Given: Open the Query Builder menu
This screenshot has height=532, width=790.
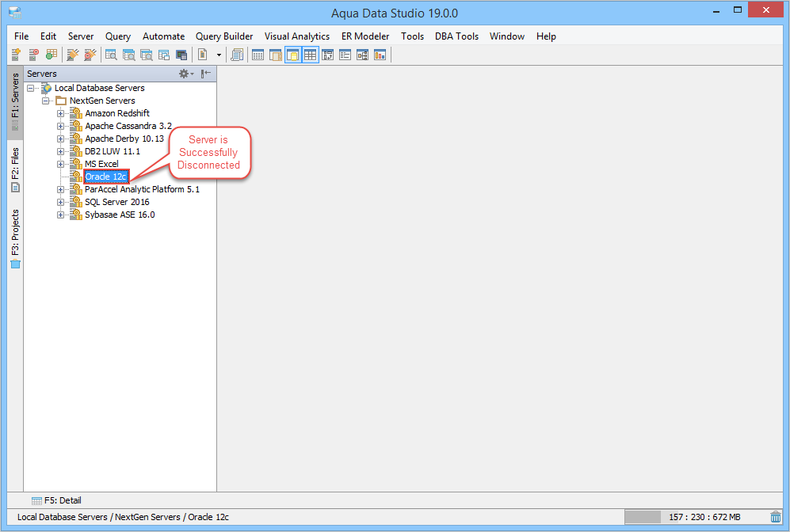Looking at the screenshot, I should tap(224, 36).
